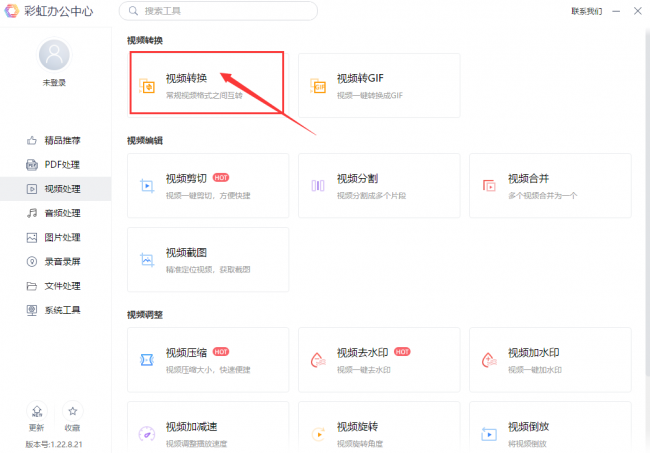
Task: Click the search magnifier icon
Action: (133, 11)
